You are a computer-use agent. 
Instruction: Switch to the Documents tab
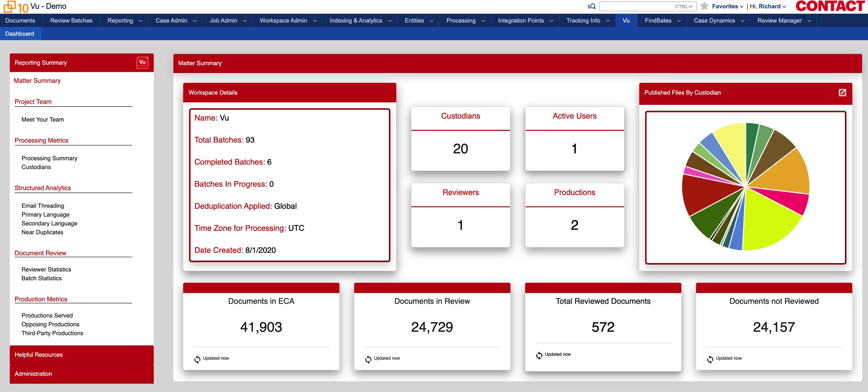pos(20,21)
